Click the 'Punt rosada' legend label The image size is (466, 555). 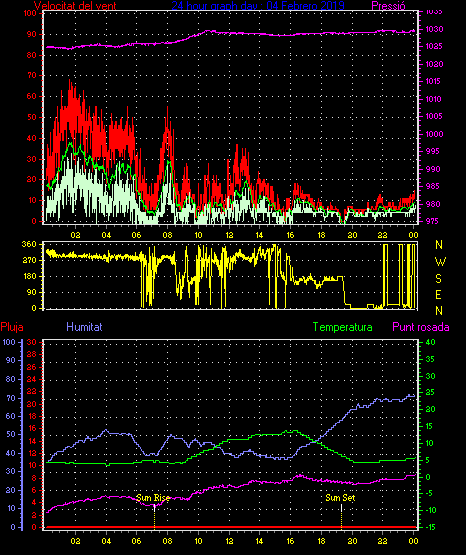pos(421,327)
